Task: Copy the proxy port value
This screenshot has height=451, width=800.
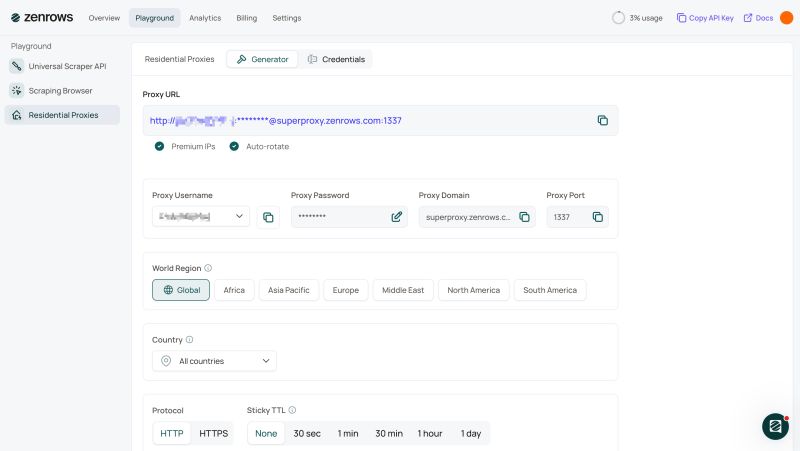Action: (597, 217)
